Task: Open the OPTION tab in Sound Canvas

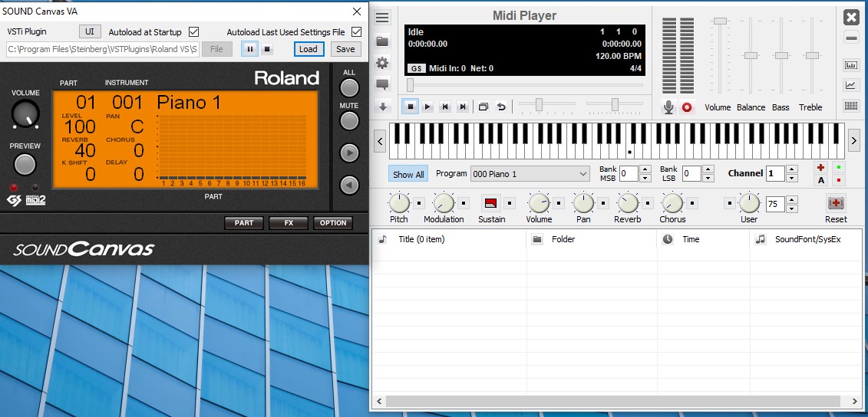Action: 332,223
